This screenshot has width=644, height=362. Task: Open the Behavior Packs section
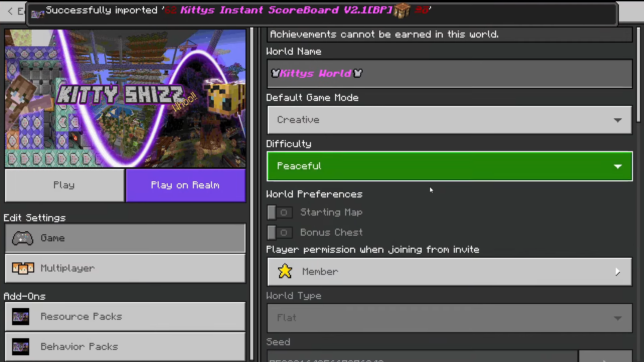tap(125, 347)
